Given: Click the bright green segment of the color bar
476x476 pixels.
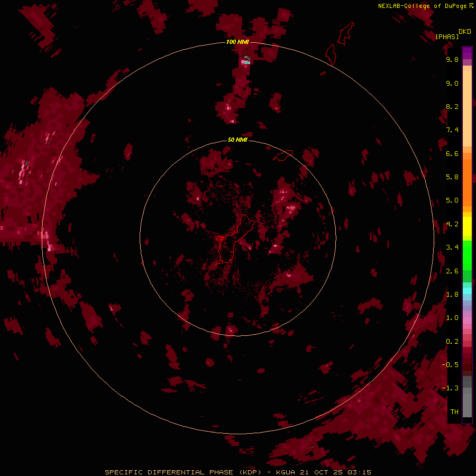Looking at the screenshot, I should (x=467, y=255).
